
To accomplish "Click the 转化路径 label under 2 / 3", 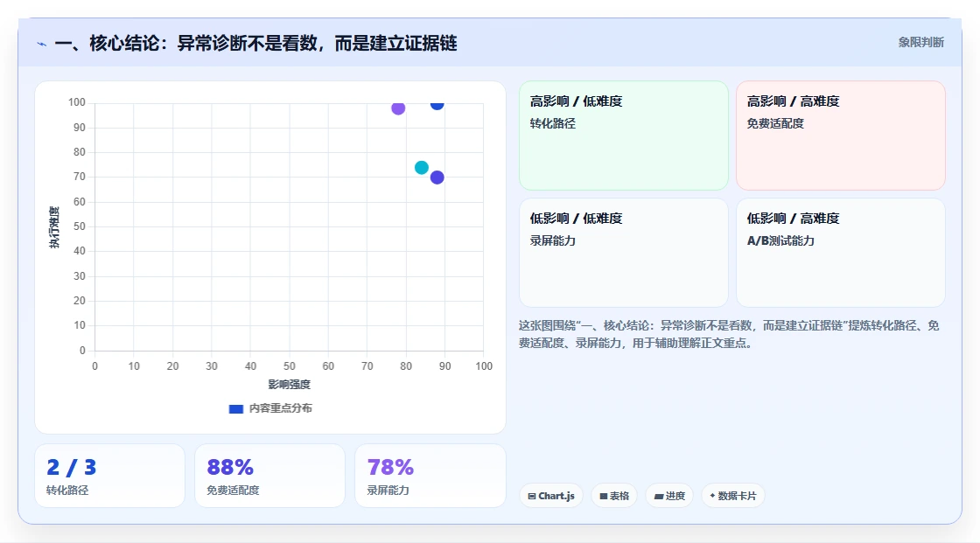I will pos(67,491).
